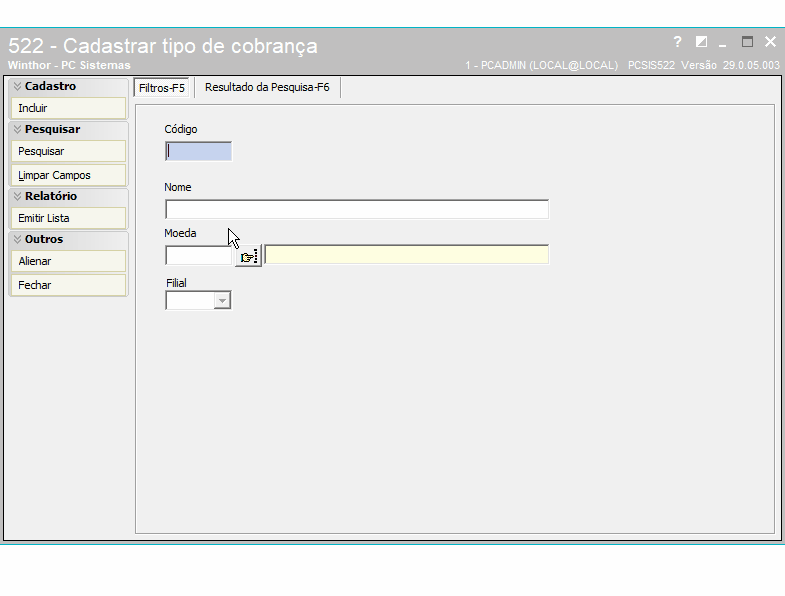Image resolution: width=785 pixels, height=596 pixels.
Task: Collapse the Outros section chevron
Action: pos(18,239)
